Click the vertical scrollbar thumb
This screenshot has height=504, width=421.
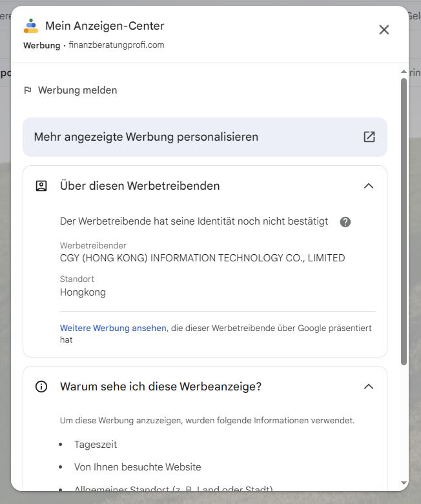click(x=404, y=221)
